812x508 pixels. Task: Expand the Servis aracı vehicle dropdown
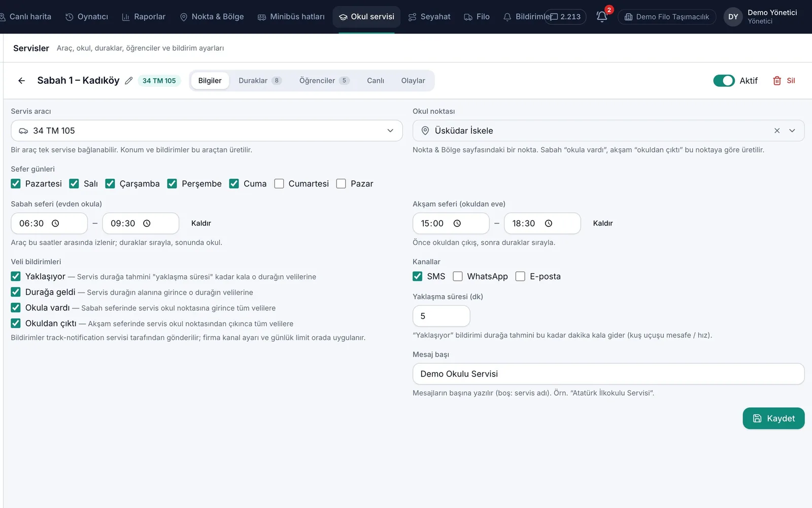pyautogui.click(x=390, y=131)
